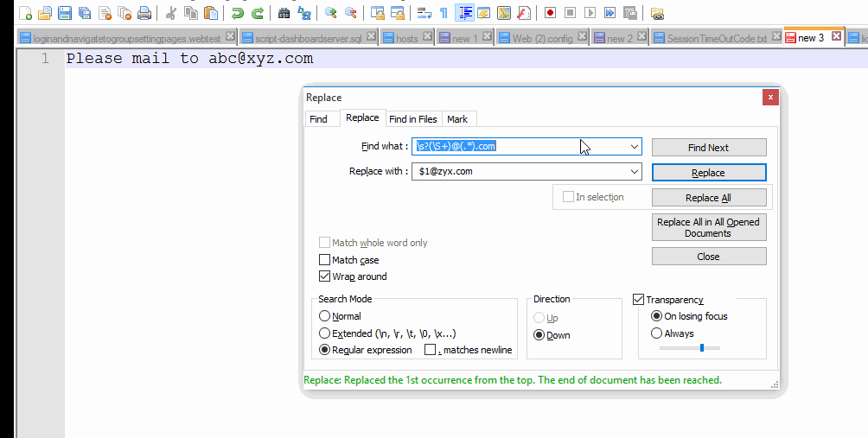Open the hosts document tab
This screenshot has width=868, height=438.
click(407, 38)
